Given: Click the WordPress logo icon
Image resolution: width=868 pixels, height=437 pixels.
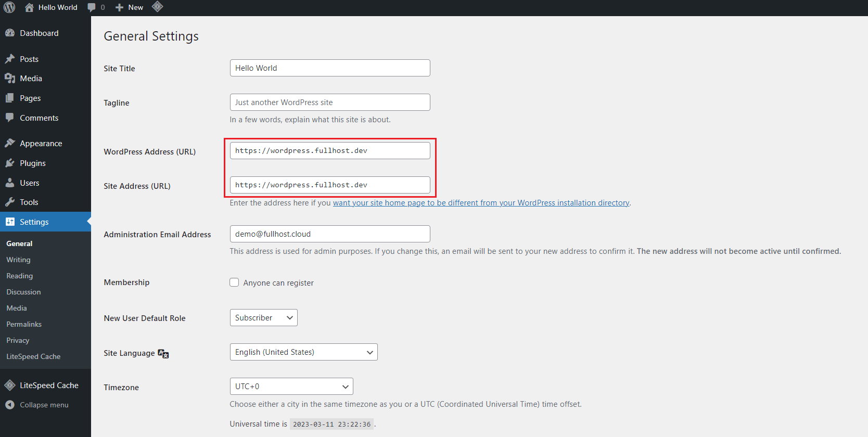Looking at the screenshot, I should (x=9, y=7).
